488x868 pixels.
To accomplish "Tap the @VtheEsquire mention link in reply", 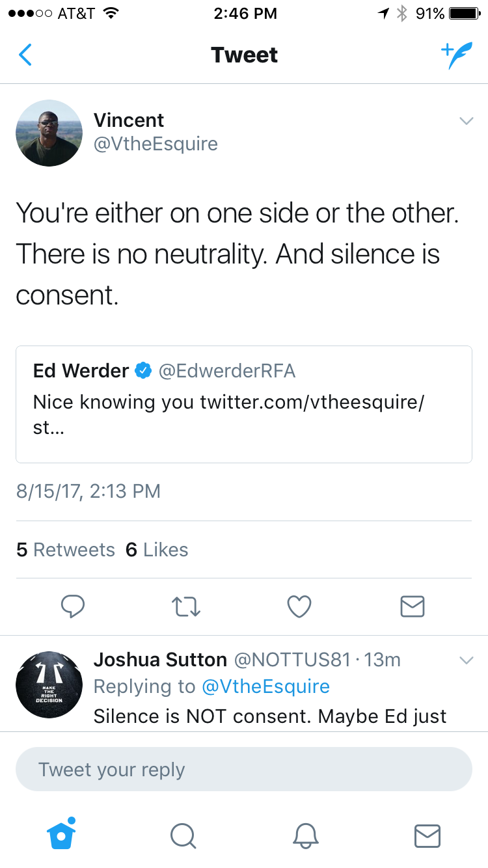I will [x=265, y=686].
